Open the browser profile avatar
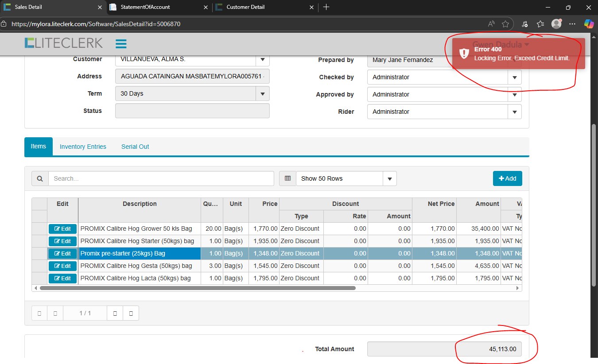 556,24
